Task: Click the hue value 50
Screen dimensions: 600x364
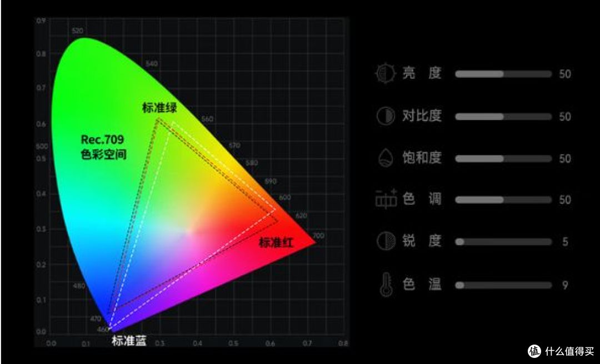Action: click(x=565, y=200)
